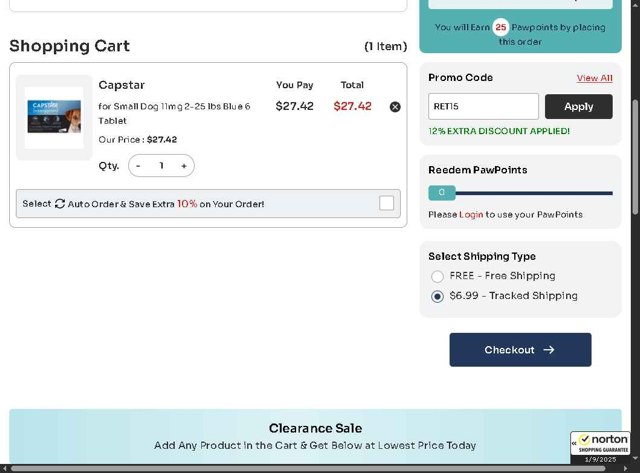Click the You Pay $27.42 amount
Screen dimensions: 640x473
coord(294,106)
